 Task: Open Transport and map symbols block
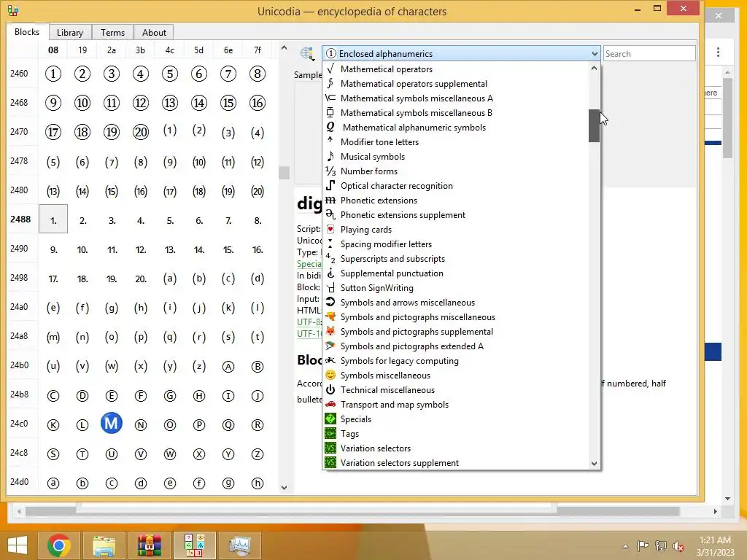[x=456, y=405]
